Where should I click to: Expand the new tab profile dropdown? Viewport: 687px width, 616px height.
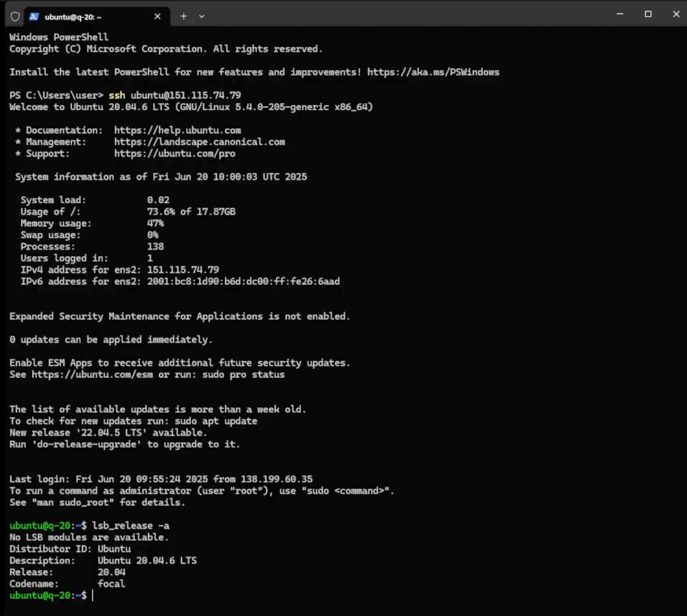click(x=202, y=16)
